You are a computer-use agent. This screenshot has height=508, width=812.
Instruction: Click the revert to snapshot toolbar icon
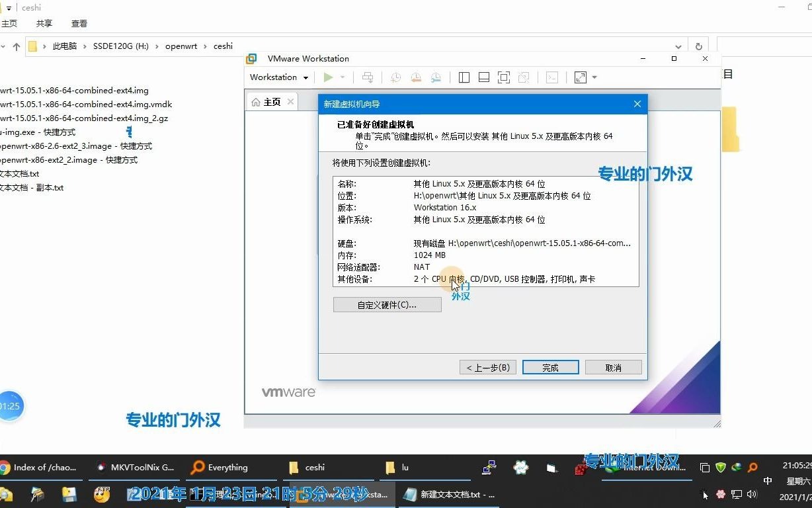click(416, 77)
